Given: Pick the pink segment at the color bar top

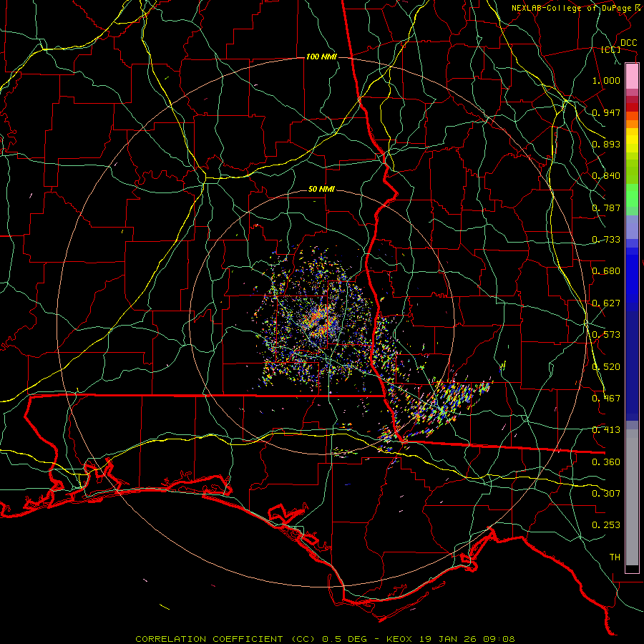Looking at the screenshot, I should click(632, 77).
